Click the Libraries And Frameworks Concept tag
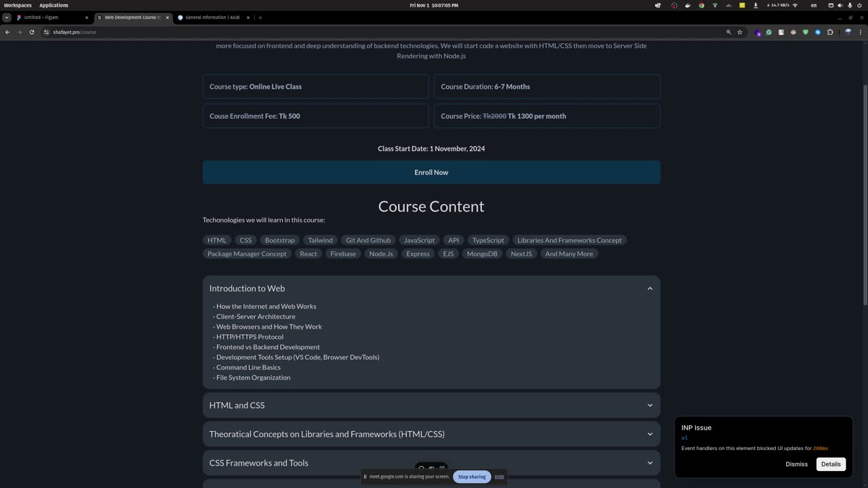 (570, 240)
